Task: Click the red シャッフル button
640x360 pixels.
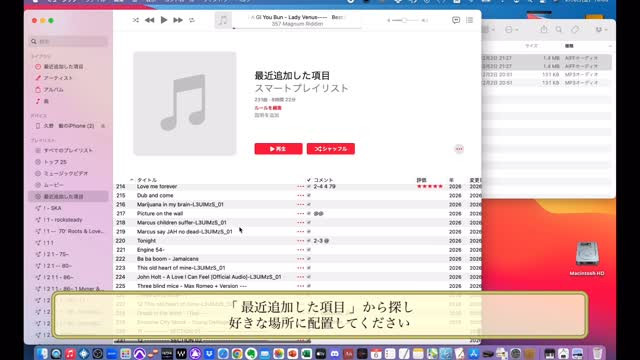Action: coord(331,149)
